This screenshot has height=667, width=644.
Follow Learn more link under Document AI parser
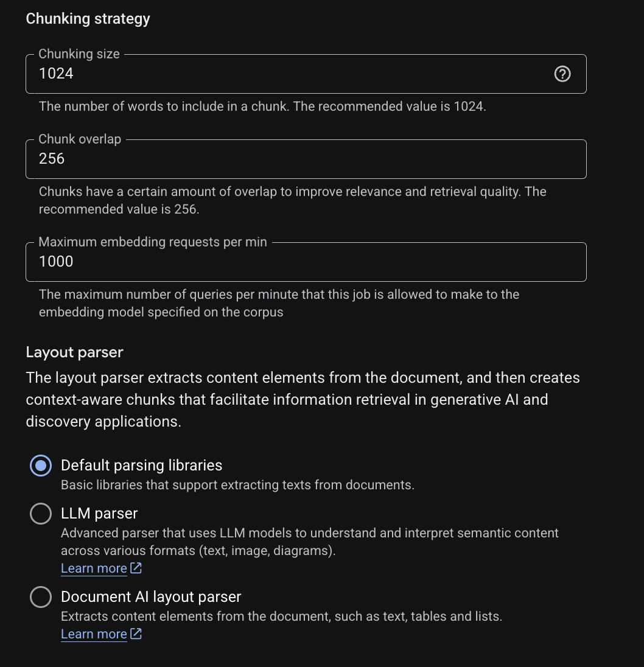(x=94, y=634)
